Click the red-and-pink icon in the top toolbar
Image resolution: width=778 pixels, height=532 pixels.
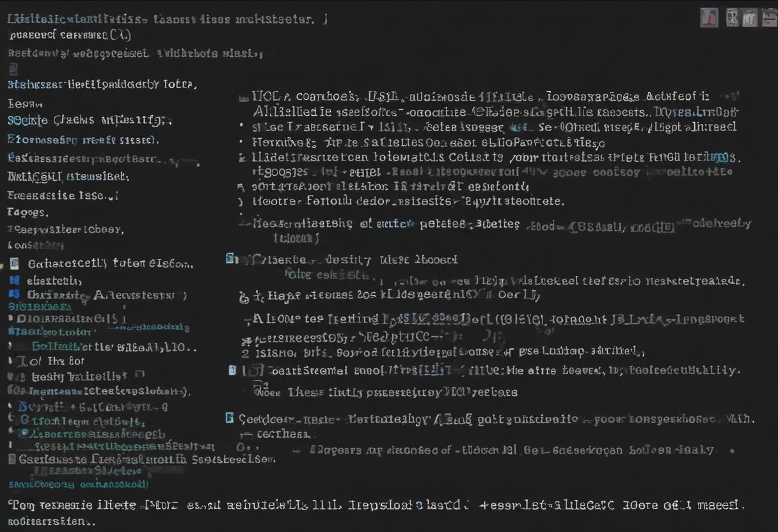(709, 17)
